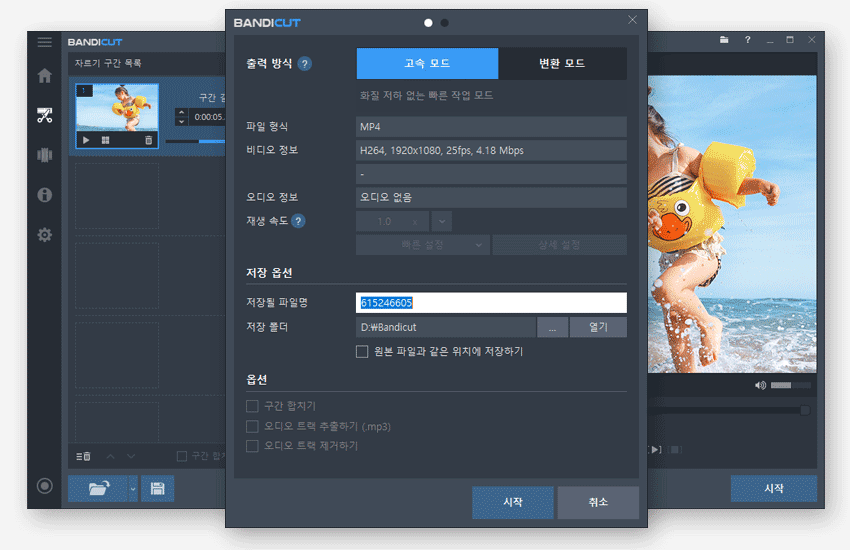The width and height of the screenshot is (850, 550).
Task: Browse folder with the ... button
Action: (552, 327)
